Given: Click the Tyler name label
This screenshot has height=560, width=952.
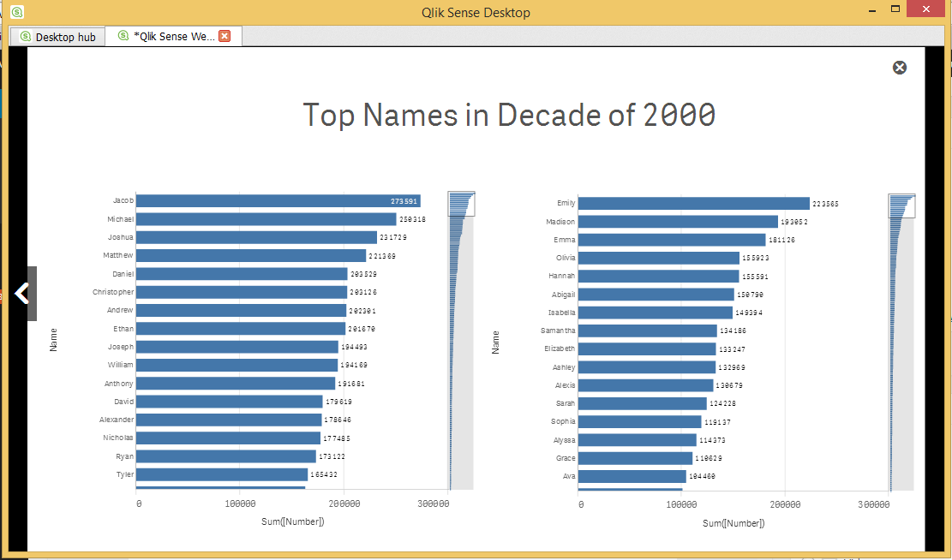Looking at the screenshot, I should click(x=125, y=474).
